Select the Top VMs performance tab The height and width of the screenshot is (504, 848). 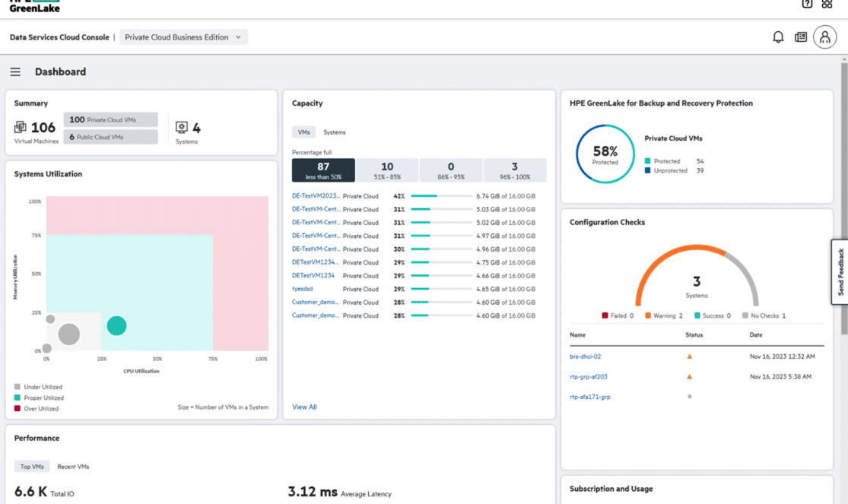32,466
